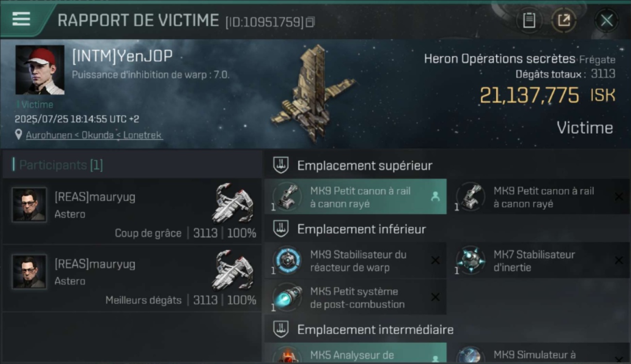Copy the kill report ID
631x364 pixels.
[x=310, y=21]
